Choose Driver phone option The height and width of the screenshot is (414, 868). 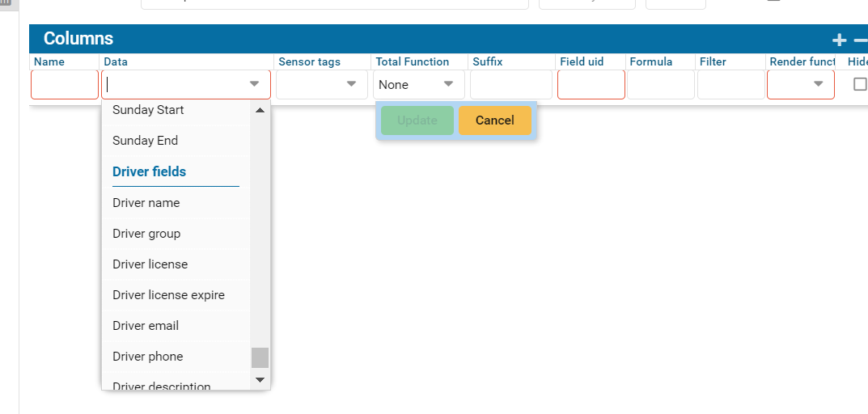tap(148, 357)
